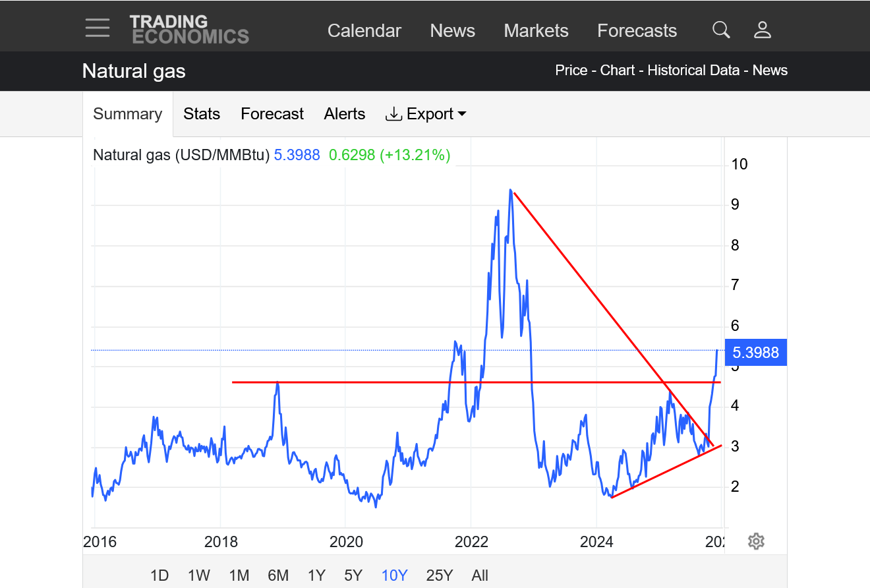Click the Trading Economics logo
870x588 pixels.
(x=189, y=30)
